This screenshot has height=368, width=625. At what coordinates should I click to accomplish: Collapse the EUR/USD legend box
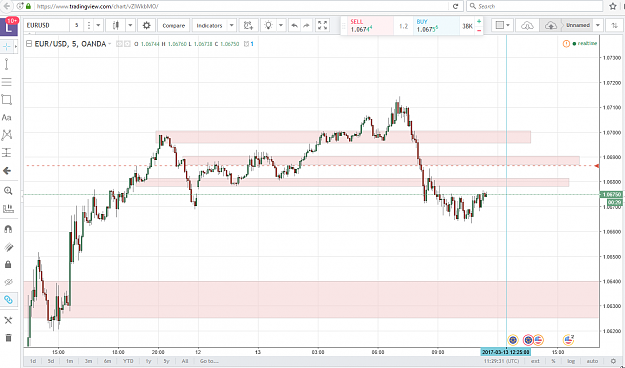(x=29, y=44)
